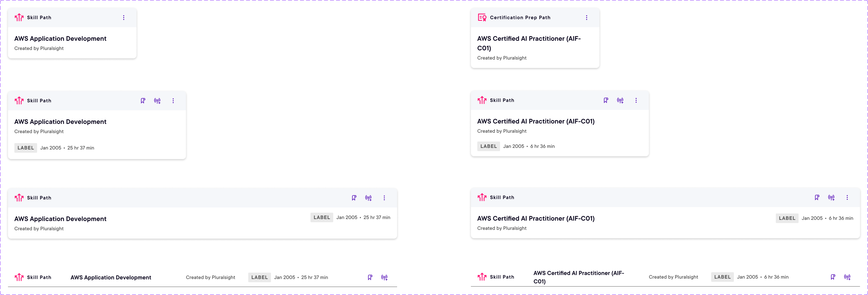The width and height of the screenshot is (868, 295).
Task: Click LABEL tag in AWS Application Development row
Action: [x=259, y=277]
